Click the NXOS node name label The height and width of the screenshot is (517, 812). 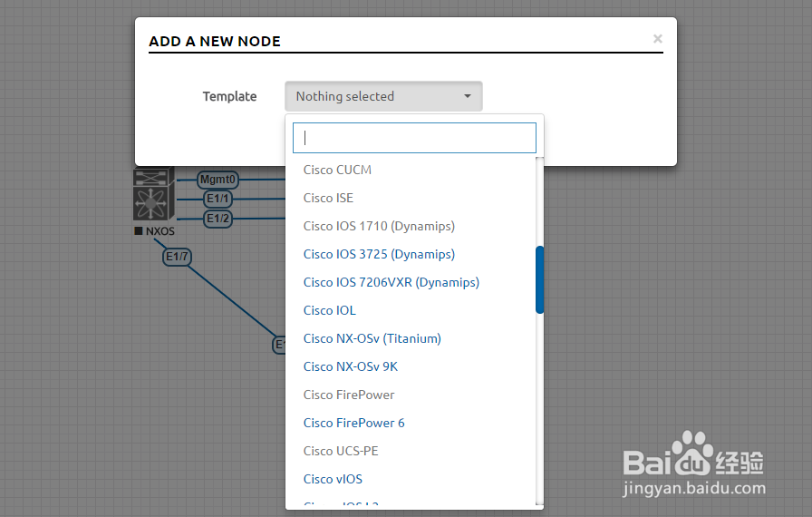(159, 231)
